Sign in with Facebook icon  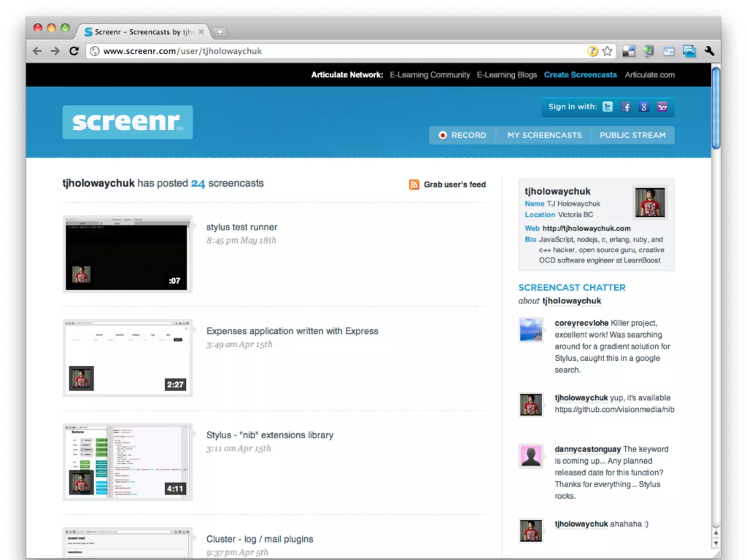[x=626, y=107]
